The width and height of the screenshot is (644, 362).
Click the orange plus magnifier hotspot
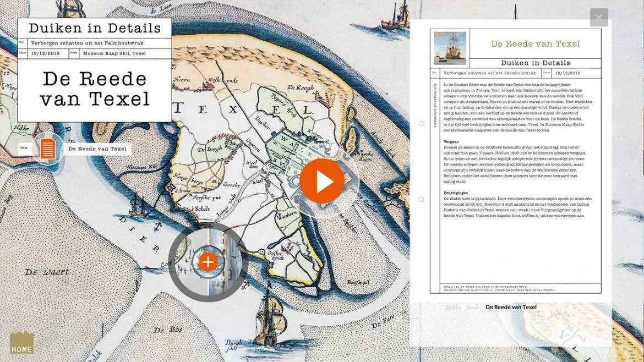coord(208,262)
